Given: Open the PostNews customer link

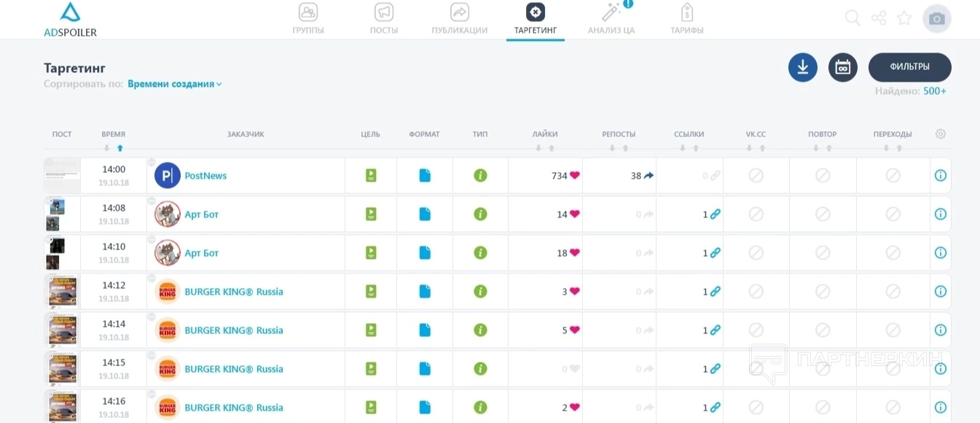Looking at the screenshot, I should click(x=205, y=176).
